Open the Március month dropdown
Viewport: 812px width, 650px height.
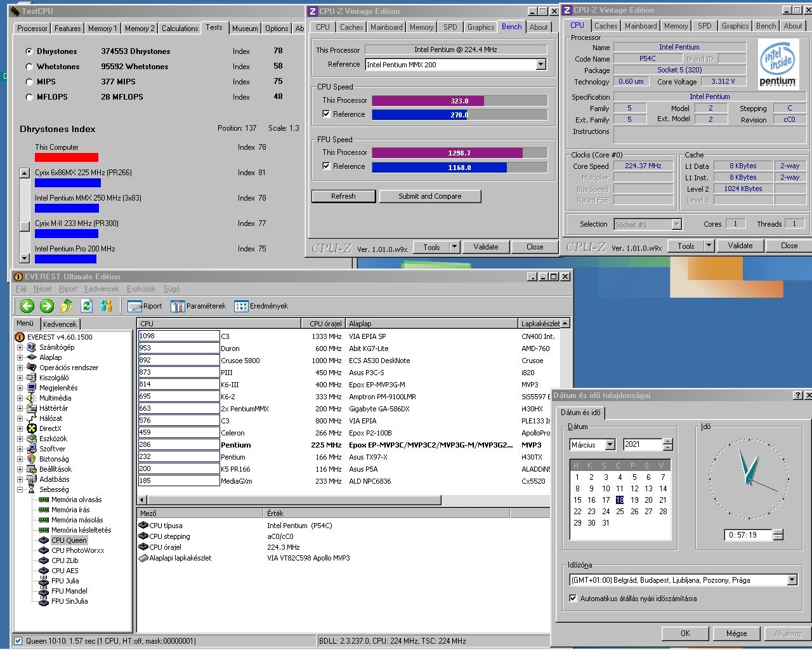tap(610, 445)
